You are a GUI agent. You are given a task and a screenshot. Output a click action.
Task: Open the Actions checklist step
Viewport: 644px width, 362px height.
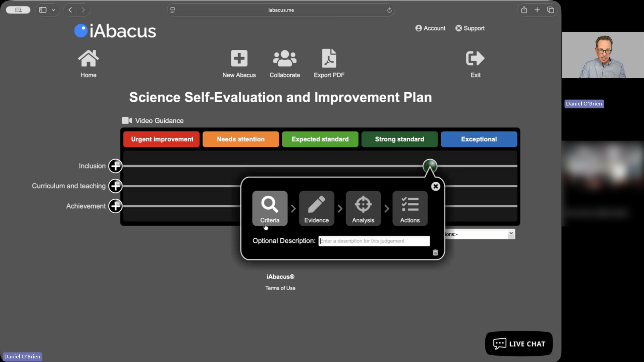(x=410, y=208)
